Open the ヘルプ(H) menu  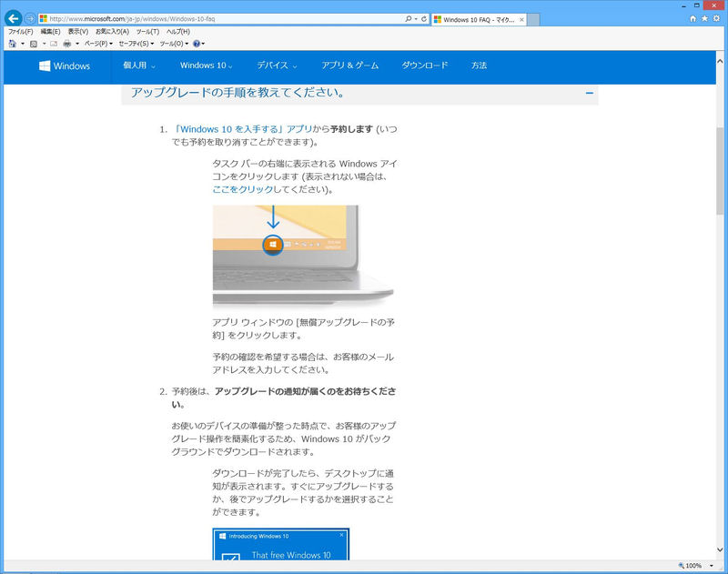pyautogui.click(x=178, y=32)
